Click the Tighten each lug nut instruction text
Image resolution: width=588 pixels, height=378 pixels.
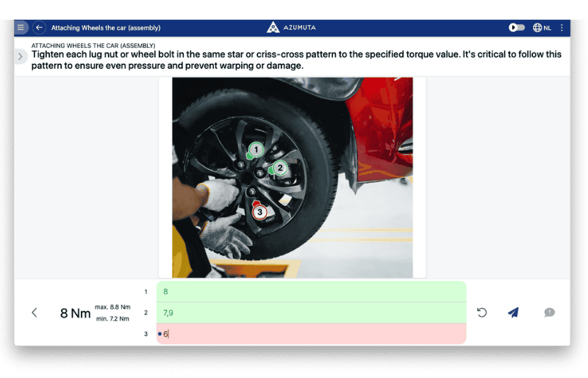tap(296, 60)
